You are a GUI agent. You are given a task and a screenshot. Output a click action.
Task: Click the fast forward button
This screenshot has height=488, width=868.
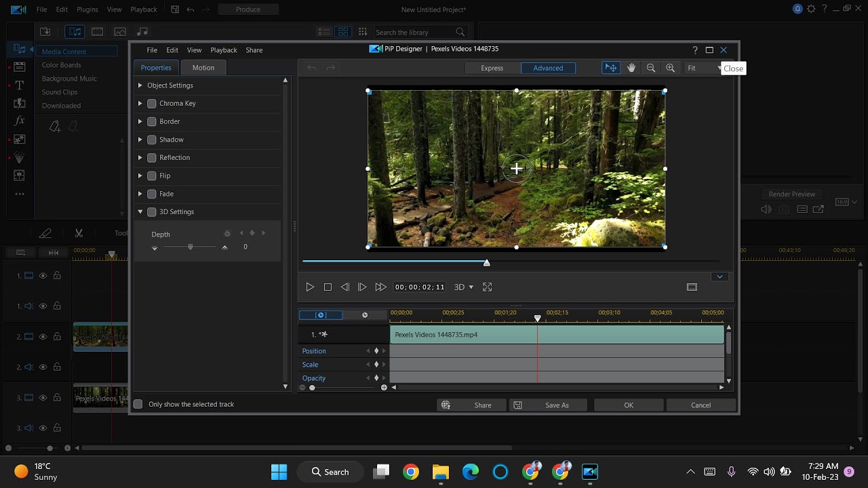pos(381,287)
